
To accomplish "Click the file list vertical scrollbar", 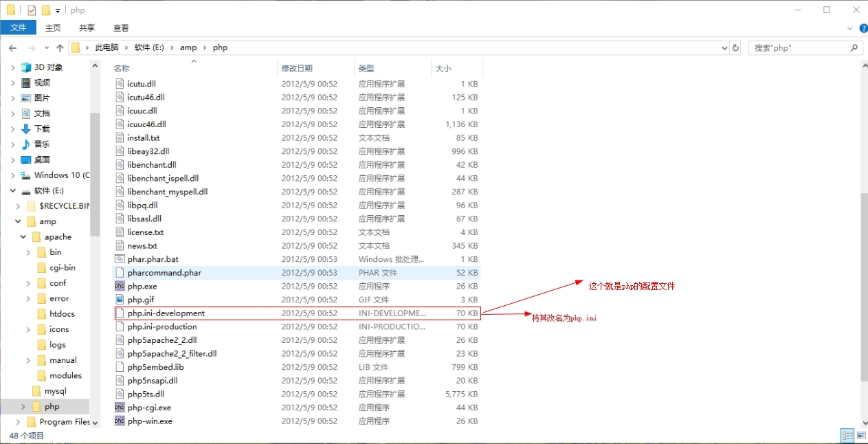I will click(x=864, y=286).
